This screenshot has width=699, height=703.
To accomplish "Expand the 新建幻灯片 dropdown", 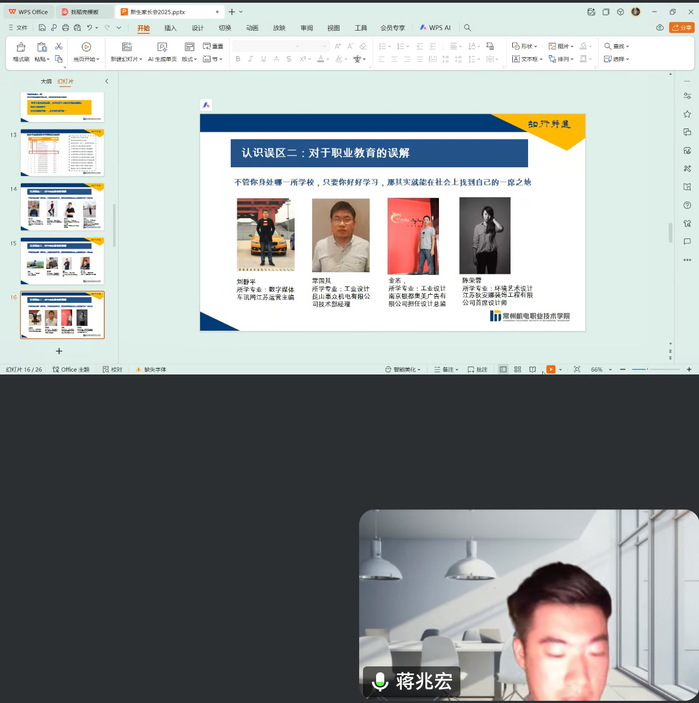I will click(x=127, y=59).
